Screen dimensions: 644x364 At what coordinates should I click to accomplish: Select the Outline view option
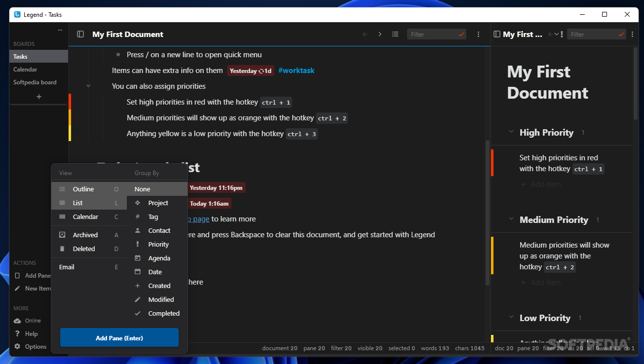click(x=89, y=189)
